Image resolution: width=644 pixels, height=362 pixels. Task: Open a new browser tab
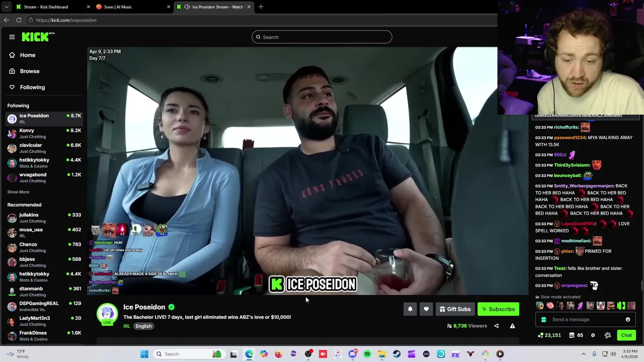(261, 7)
